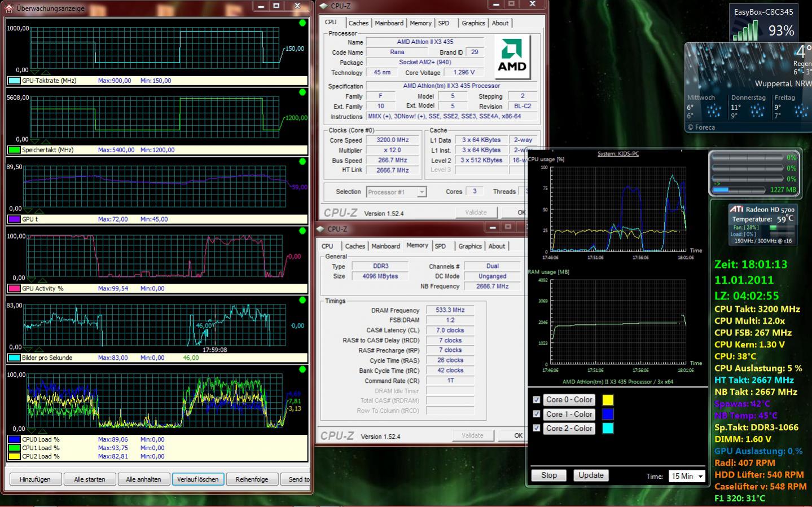Image resolution: width=812 pixels, height=507 pixels.
Task: Open the SPD tab in lower CPU-Z window
Action: 440,246
